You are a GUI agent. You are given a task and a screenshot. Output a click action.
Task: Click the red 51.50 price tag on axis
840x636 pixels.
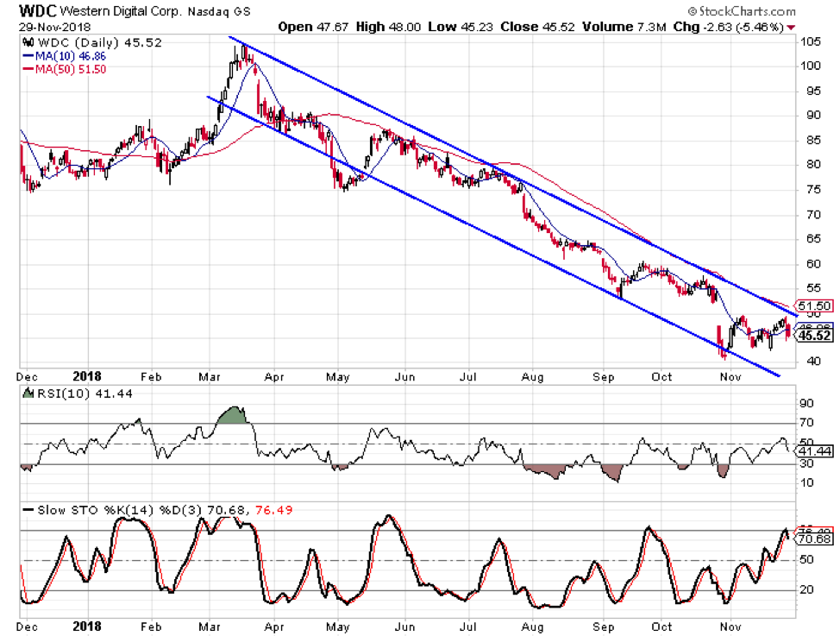(814, 305)
